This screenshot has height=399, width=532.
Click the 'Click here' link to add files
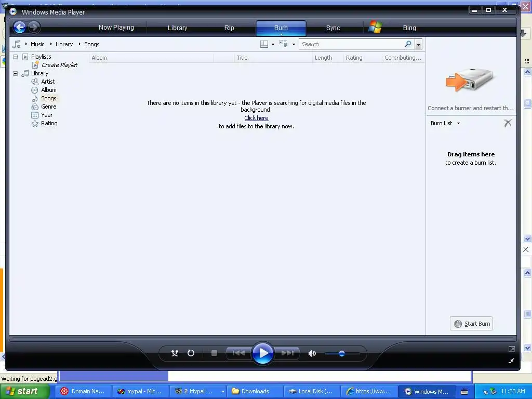click(x=256, y=118)
